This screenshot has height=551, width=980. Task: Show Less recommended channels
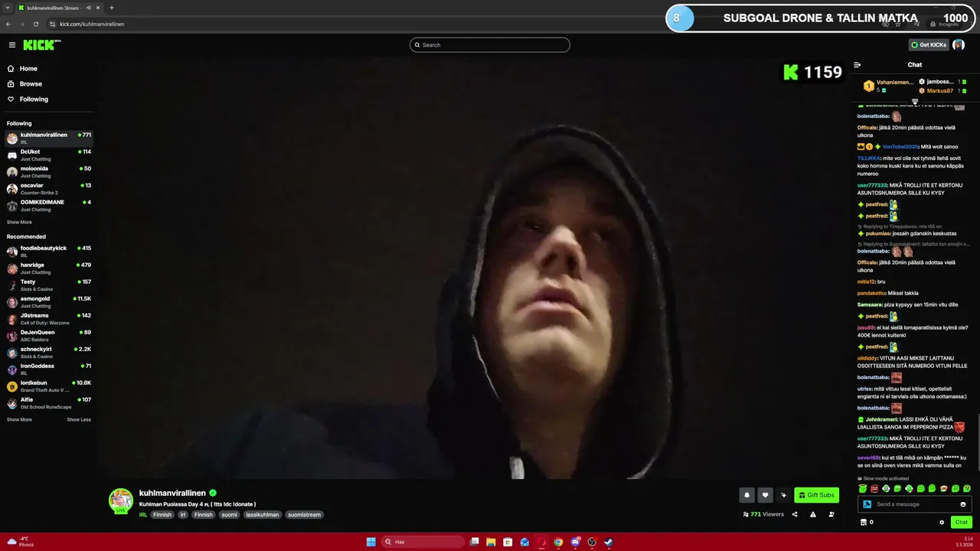pyautogui.click(x=79, y=419)
